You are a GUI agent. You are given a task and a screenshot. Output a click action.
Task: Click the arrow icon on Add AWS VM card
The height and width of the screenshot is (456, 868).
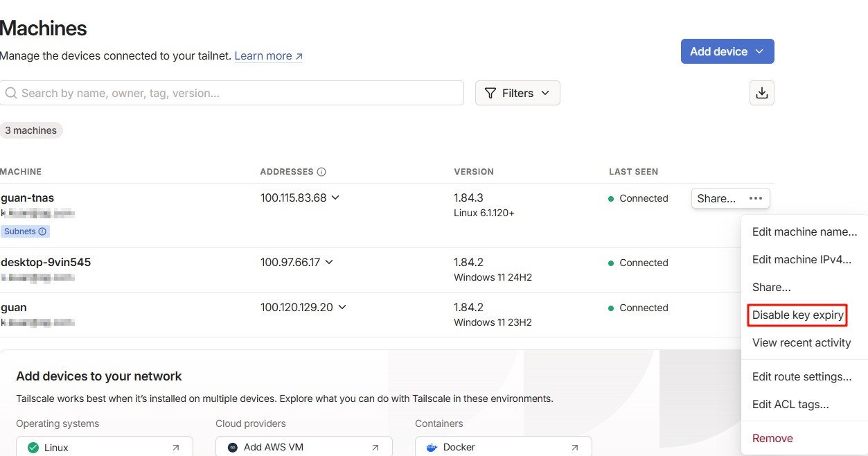(375, 448)
